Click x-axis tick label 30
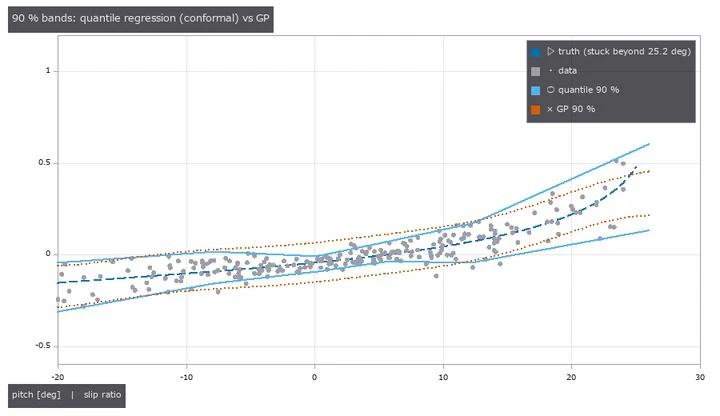The width and height of the screenshot is (720, 416). coord(700,377)
